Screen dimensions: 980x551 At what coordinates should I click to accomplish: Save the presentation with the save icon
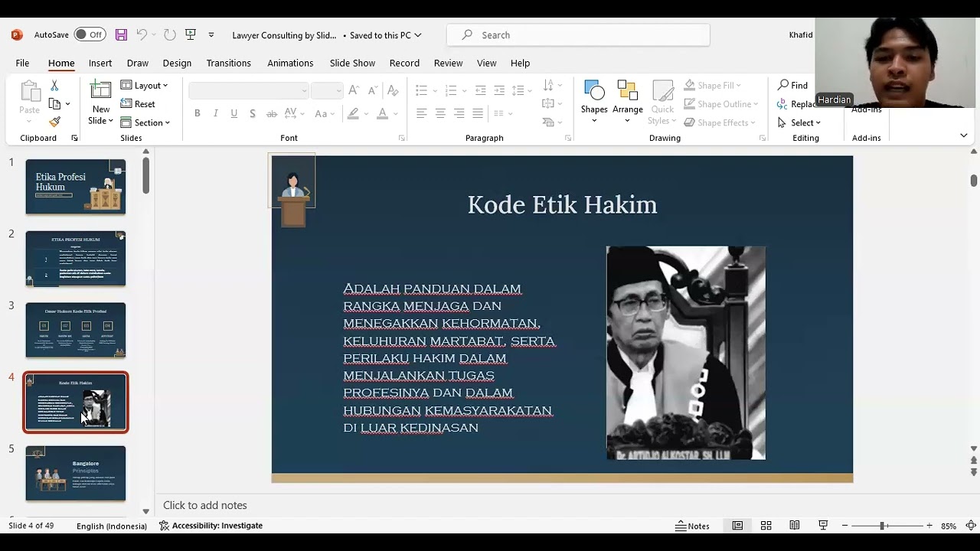coord(121,35)
